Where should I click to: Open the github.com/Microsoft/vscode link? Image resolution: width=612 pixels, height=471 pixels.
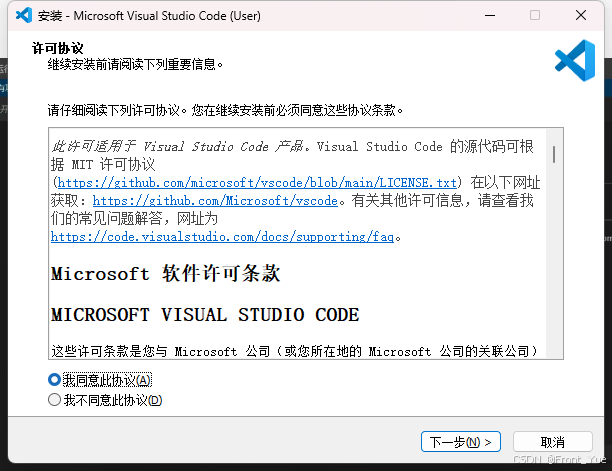(x=215, y=201)
